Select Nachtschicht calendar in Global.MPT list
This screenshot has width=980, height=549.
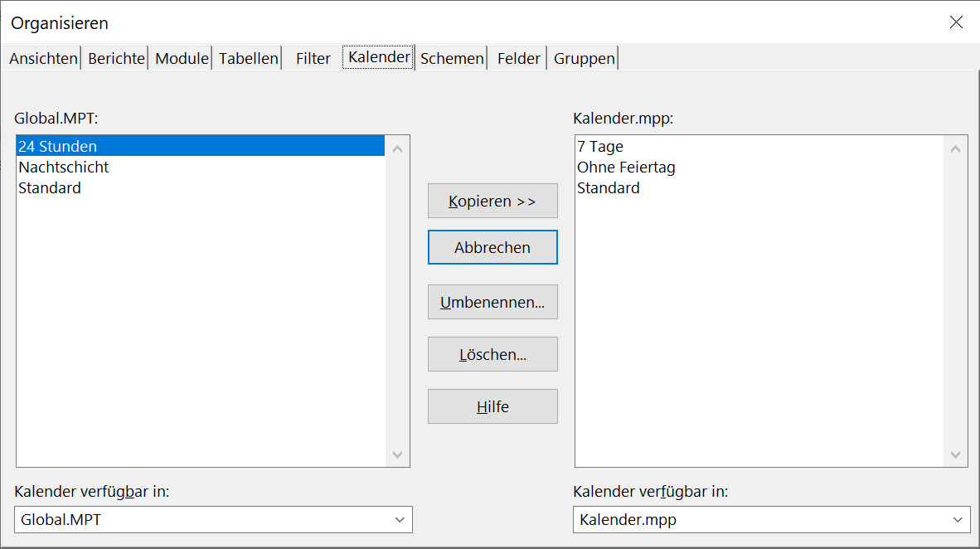click(201, 167)
